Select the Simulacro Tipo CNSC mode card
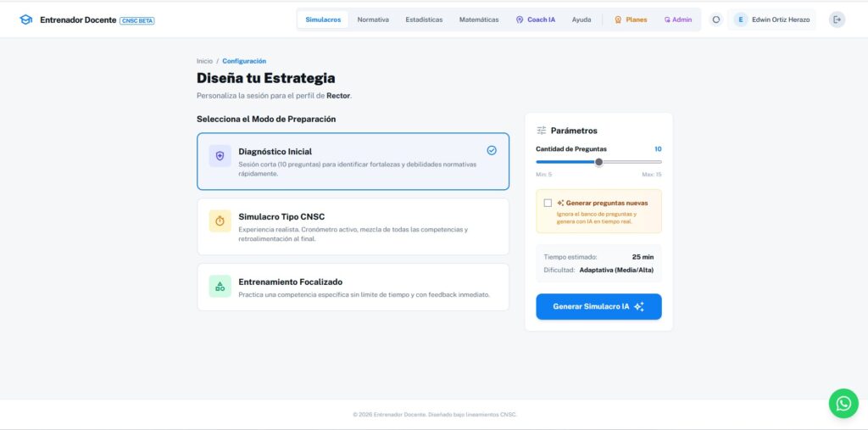868x430 pixels. (x=353, y=226)
